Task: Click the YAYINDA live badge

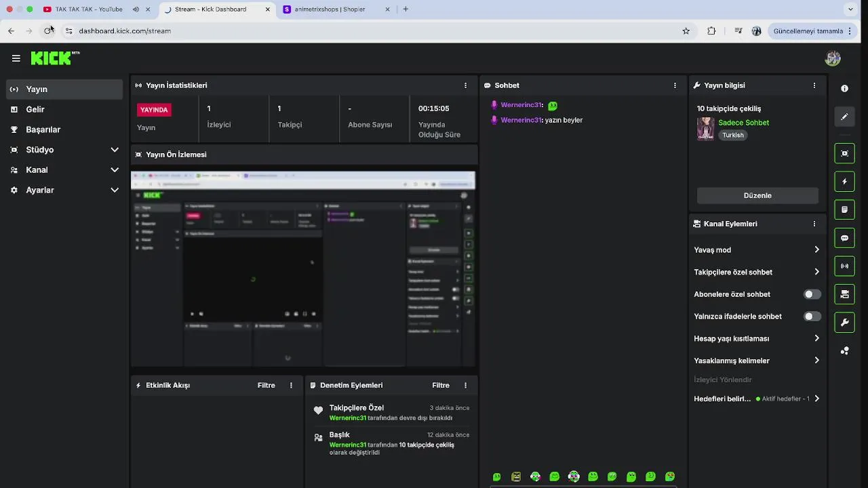Action: point(154,110)
